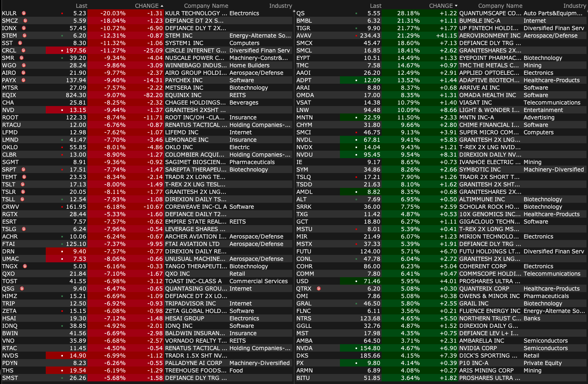Click the left table's Company Name header
The height and width of the screenshot is (384, 588).
point(206,6)
